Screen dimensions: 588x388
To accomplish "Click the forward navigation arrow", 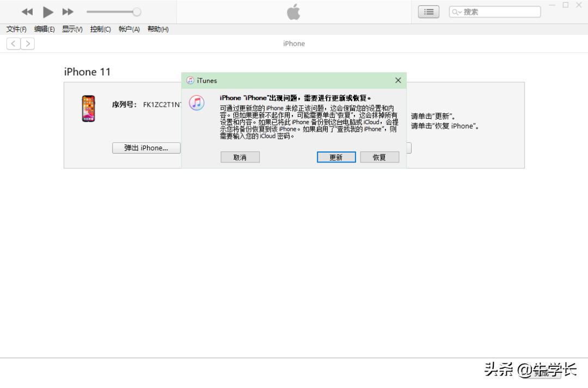I will [x=28, y=43].
